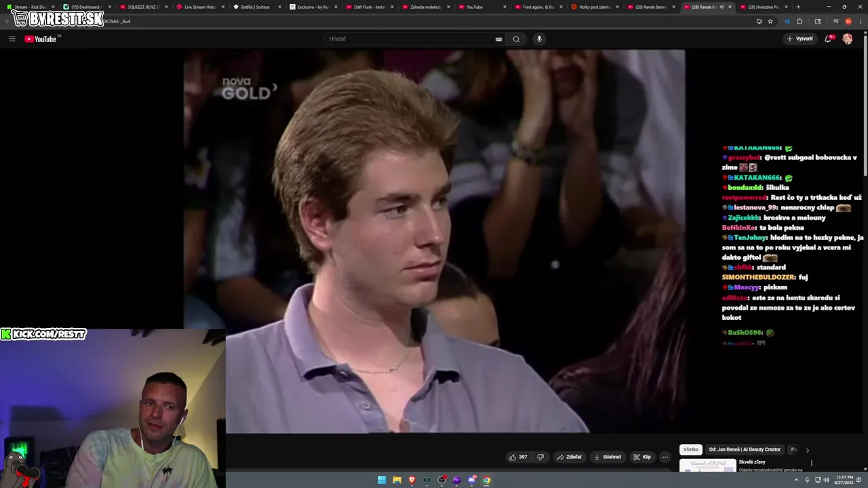Open more actions three-dot menu under the video
The width and height of the screenshot is (868, 488).
click(665, 457)
